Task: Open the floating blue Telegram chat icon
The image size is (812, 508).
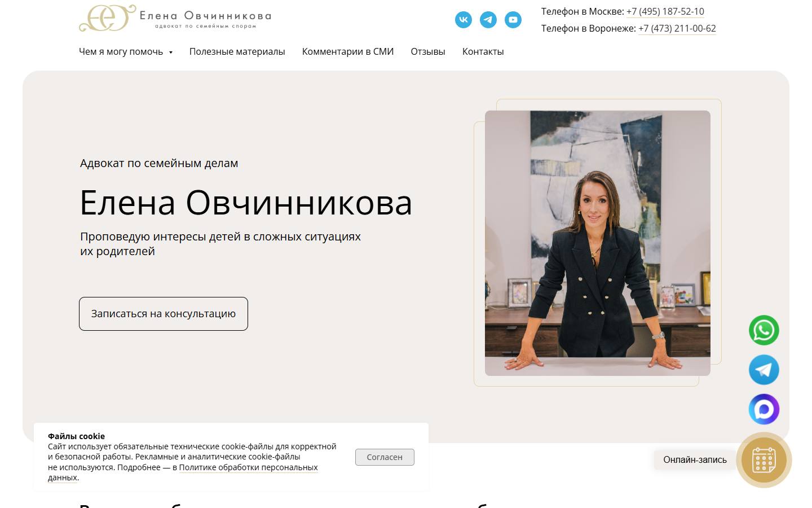Action: click(764, 370)
